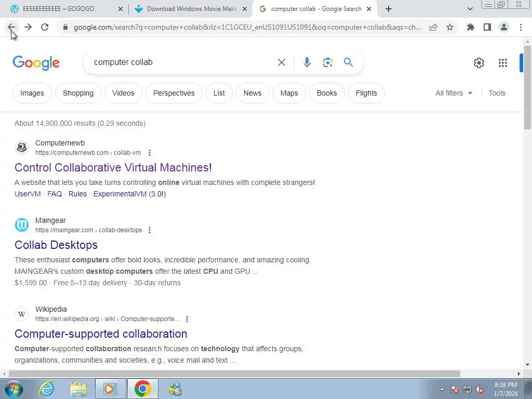Filter results by Images
Image resolution: width=532 pixels, height=399 pixels.
coord(32,93)
